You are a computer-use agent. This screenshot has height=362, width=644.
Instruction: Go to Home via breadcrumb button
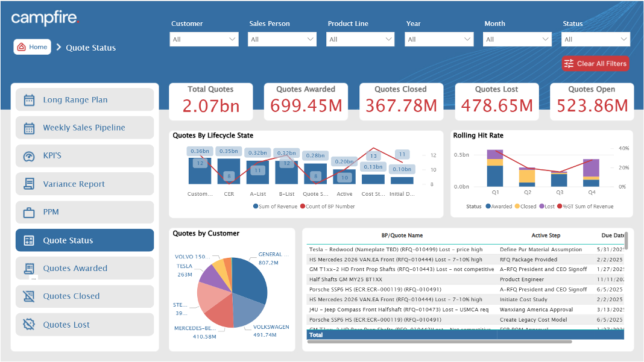point(32,47)
